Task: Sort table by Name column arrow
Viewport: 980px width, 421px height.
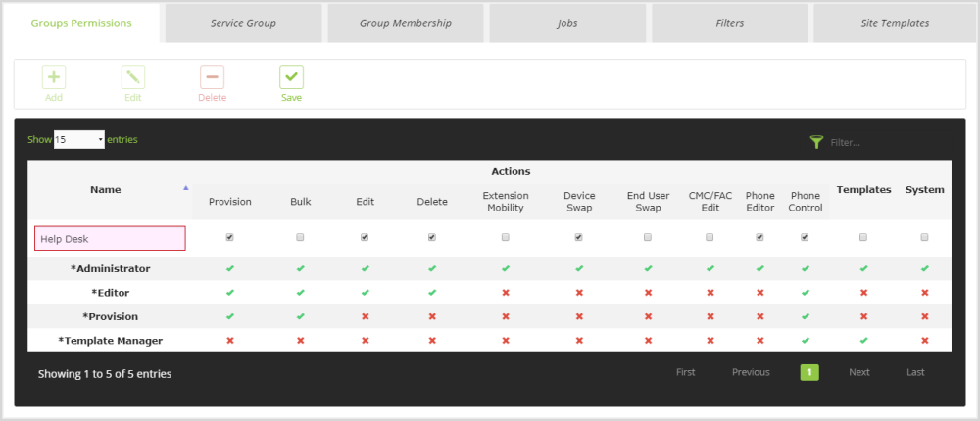Action: tap(186, 186)
